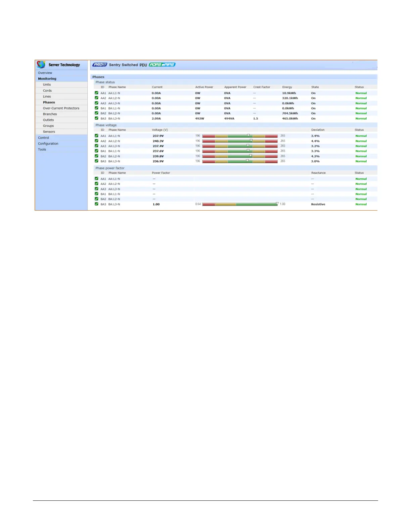Screen dimensions: 411x532
Task: Click the 320.1kWh energy value
Action: point(290,98)
